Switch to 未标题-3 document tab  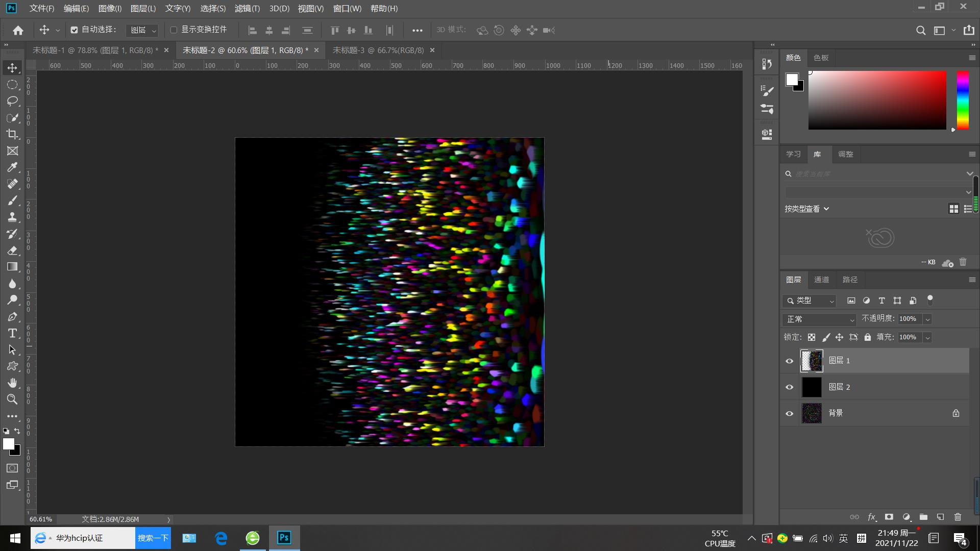click(378, 51)
